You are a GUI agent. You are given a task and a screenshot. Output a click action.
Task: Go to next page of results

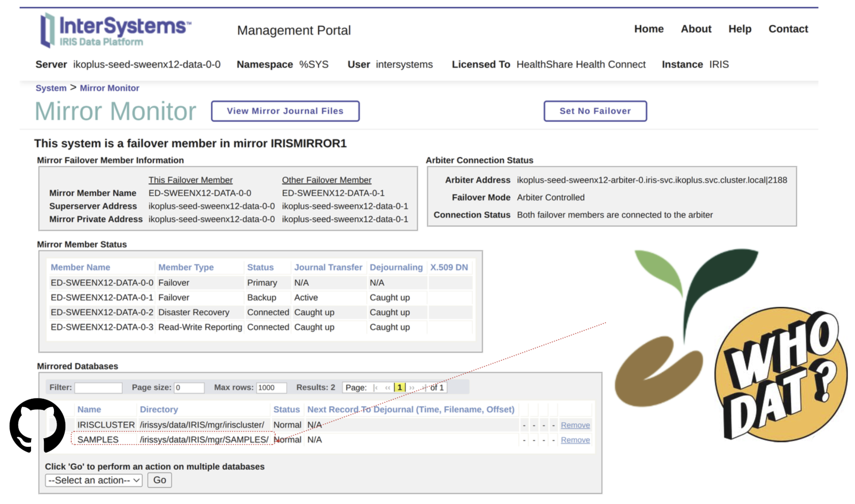pos(411,387)
